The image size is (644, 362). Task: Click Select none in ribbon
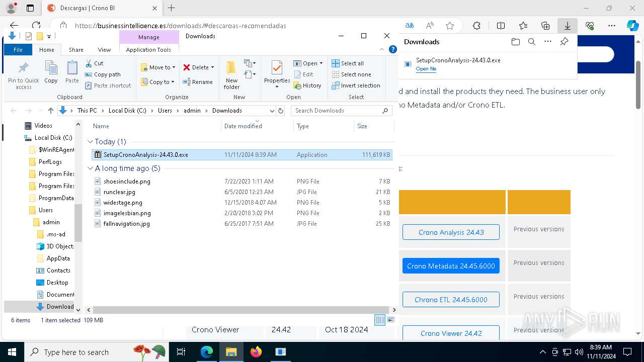[x=351, y=74]
